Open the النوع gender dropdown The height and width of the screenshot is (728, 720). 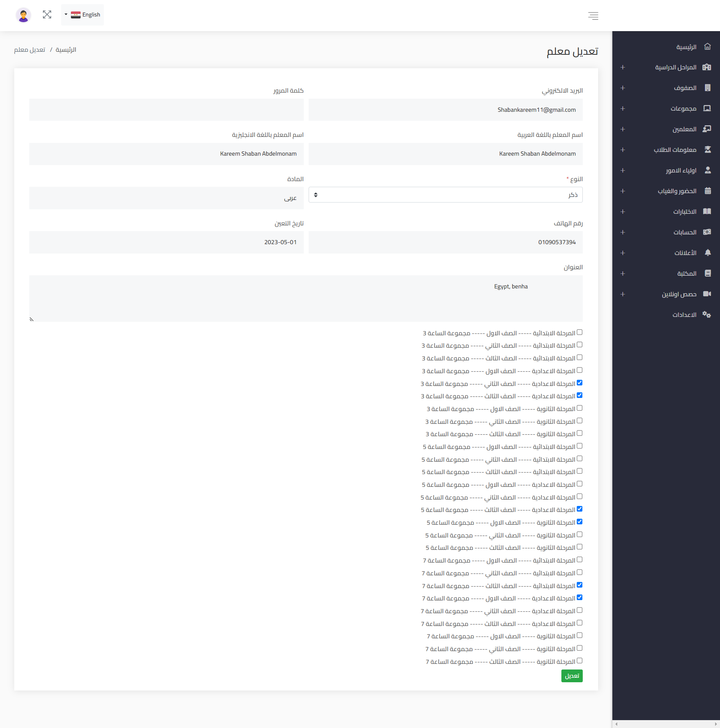coord(445,195)
